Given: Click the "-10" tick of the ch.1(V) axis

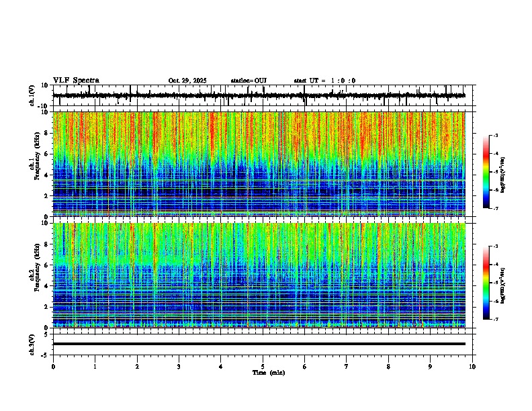Looking at the screenshot, I should (x=44, y=106).
